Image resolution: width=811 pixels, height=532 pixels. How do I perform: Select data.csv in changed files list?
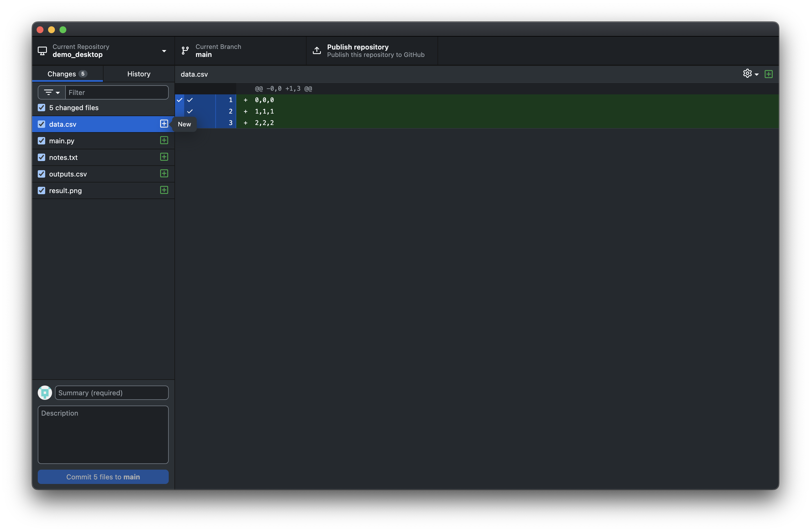point(103,124)
